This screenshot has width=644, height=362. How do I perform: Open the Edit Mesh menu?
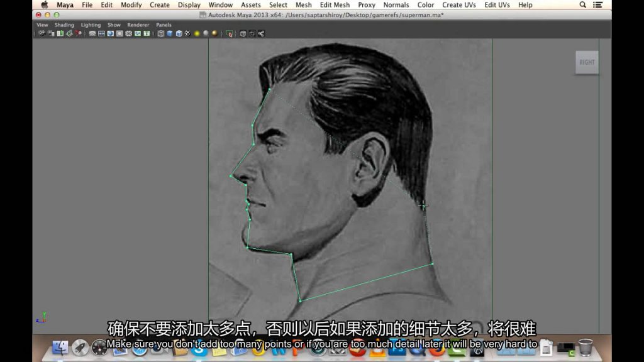click(x=335, y=5)
